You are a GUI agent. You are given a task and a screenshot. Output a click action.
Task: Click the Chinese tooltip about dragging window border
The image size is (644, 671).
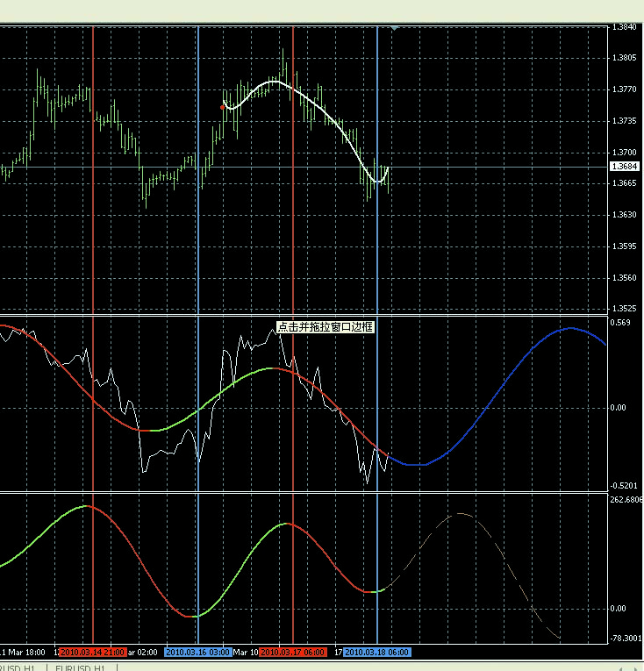click(326, 327)
